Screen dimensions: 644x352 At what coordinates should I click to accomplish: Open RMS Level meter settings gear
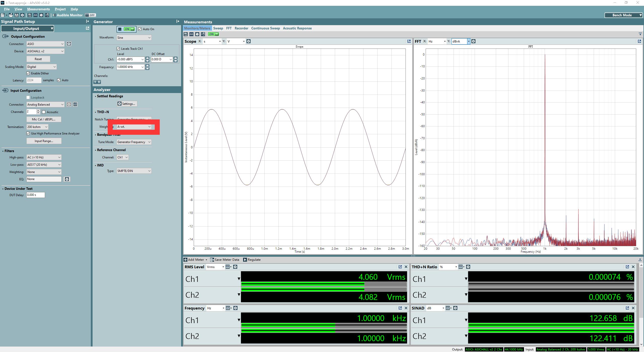[x=235, y=267]
